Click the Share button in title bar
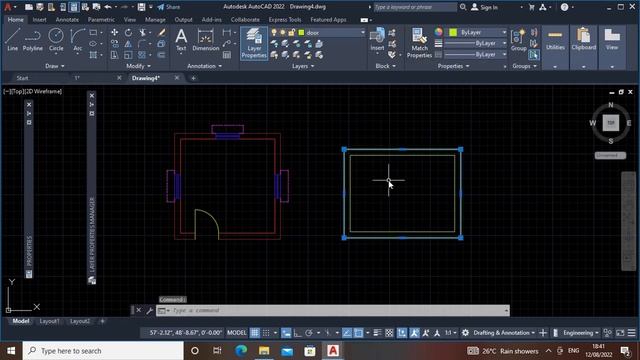The width and height of the screenshot is (640, 360). [x=169, y=7]
